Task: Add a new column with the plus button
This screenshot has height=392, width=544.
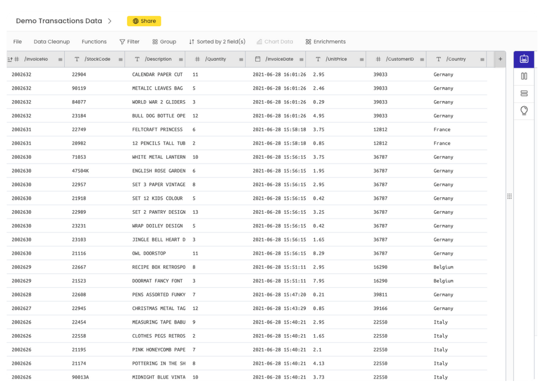Action: (500, 59)
